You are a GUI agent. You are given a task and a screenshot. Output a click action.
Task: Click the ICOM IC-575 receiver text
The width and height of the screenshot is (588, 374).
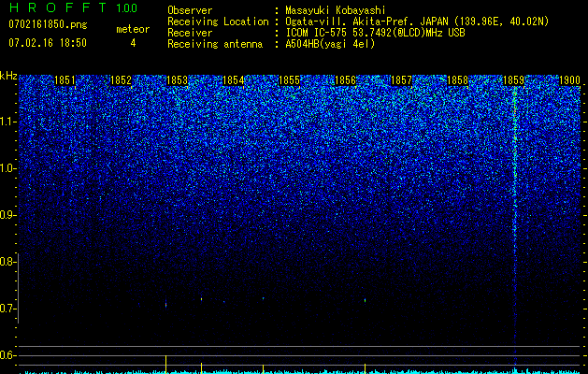pos(375,33)
